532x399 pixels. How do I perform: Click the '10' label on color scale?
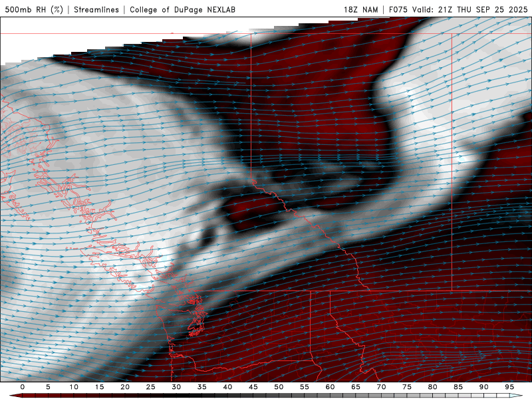pos(74,387)
